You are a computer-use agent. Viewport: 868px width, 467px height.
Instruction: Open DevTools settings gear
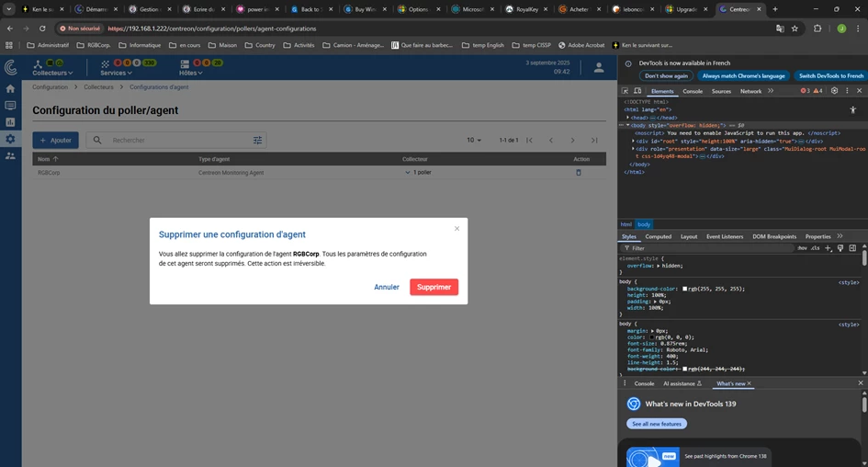point(834,91)
